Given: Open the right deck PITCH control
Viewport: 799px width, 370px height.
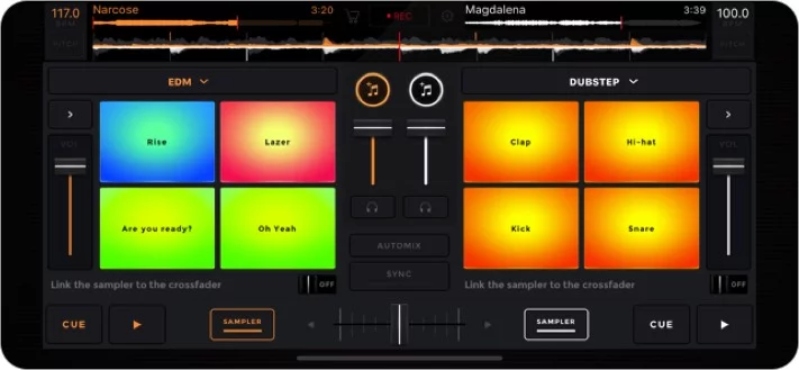Looking at the screenshot, I should point(733,44).
